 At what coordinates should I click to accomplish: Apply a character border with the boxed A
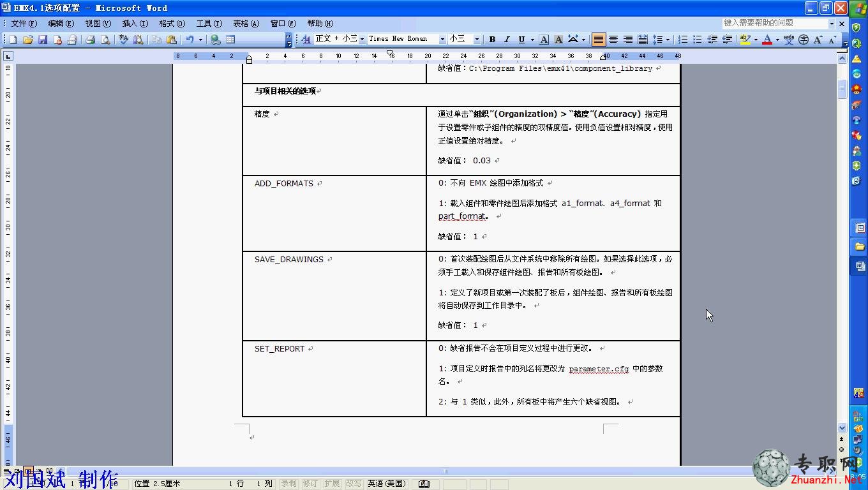[x=544, y=40]
